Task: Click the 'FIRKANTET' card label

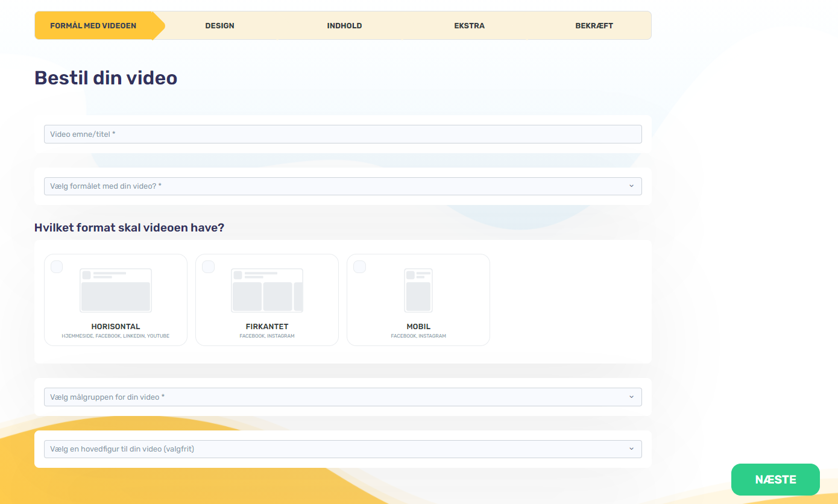Action: click(267, 327)
